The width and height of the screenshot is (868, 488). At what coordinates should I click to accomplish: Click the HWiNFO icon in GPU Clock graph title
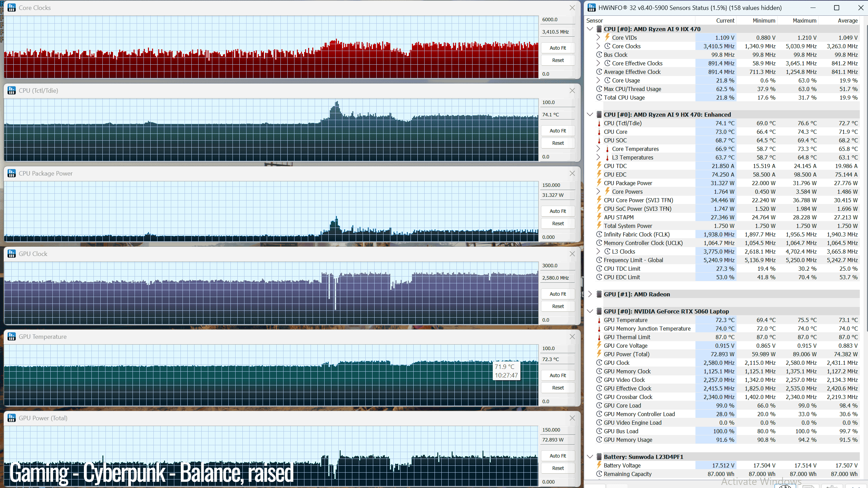point(12,254)
